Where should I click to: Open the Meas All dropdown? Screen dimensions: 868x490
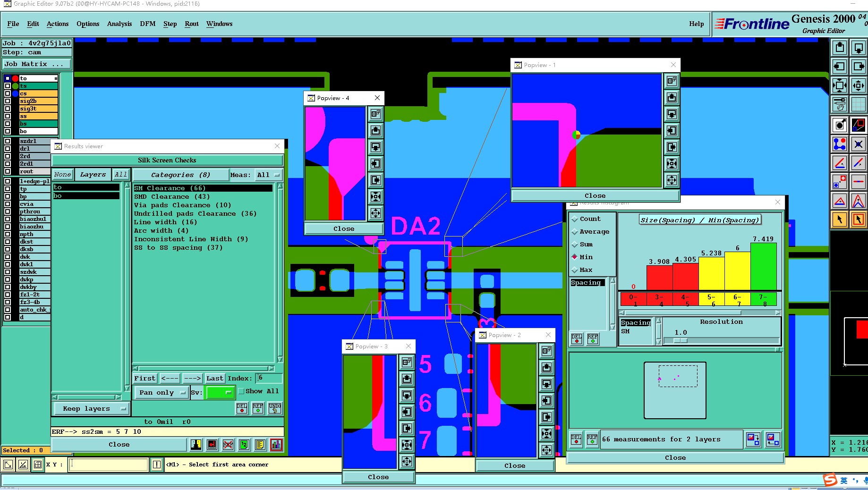(268, 175)
